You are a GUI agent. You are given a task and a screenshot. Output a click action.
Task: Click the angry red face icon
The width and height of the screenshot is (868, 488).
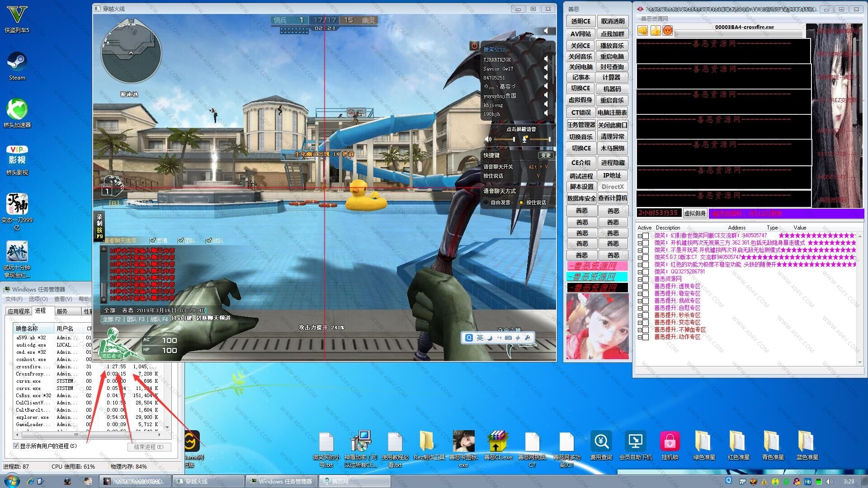667,31
